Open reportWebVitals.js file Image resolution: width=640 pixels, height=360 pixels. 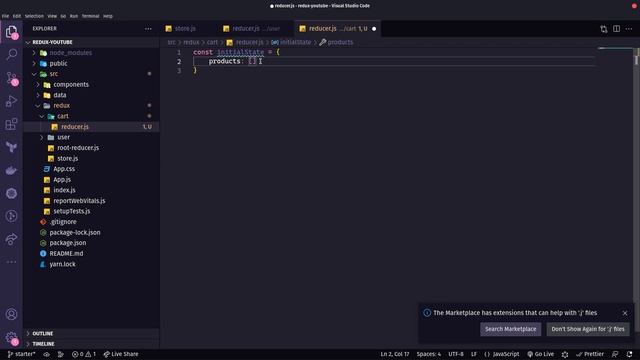coord(79,201)
